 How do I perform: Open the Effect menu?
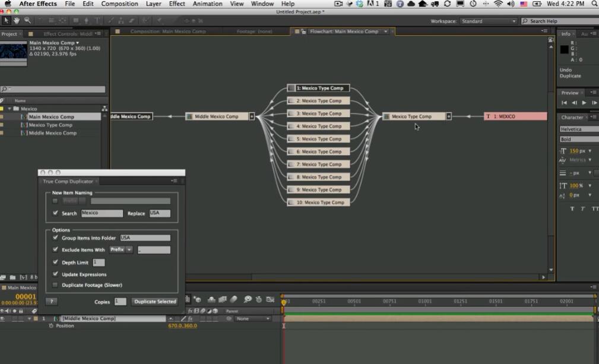click(177, 4)
